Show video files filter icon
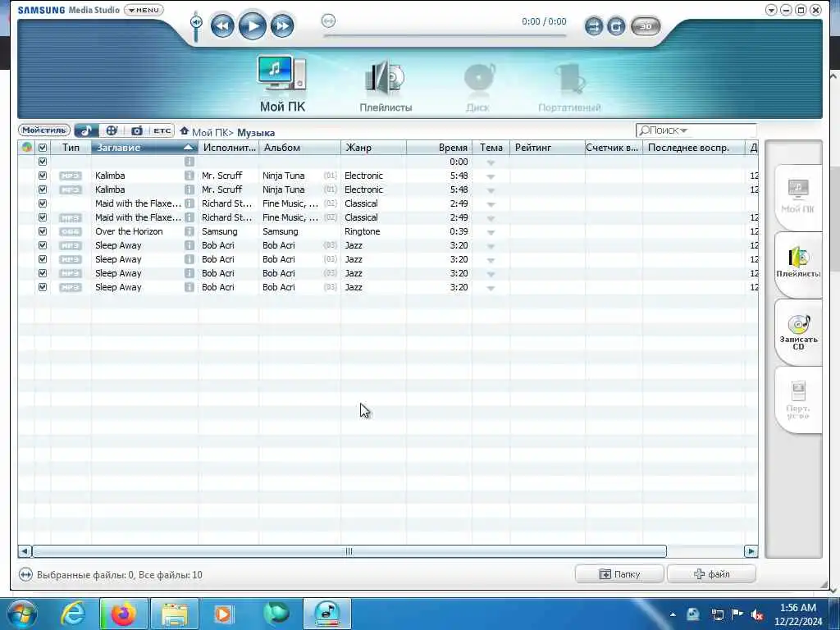The image size is (840, 630). click(x=112, y=130)
